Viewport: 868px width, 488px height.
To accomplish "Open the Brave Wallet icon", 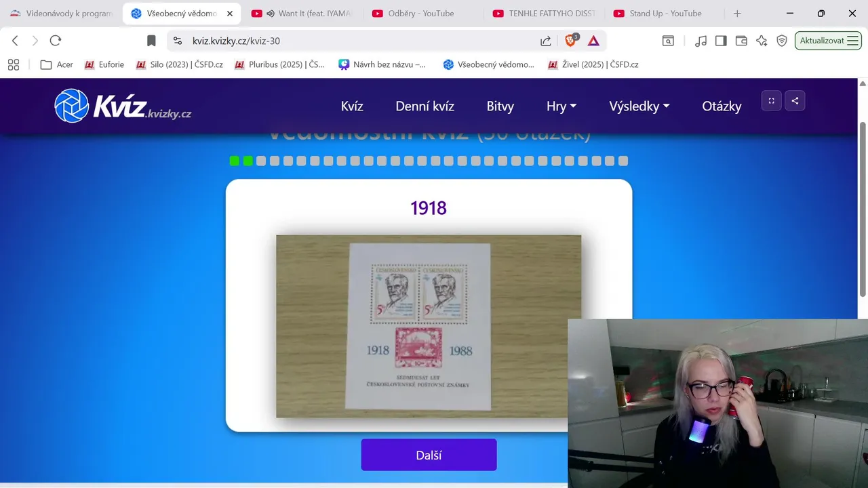I will [x=741, y=41].
